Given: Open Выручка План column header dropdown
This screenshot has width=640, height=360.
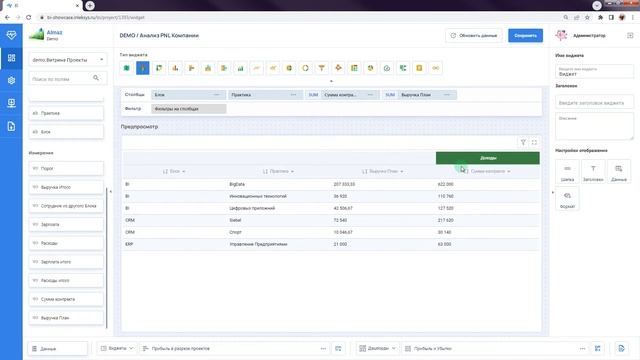Looking at the screenshot, I should [402, 171].
